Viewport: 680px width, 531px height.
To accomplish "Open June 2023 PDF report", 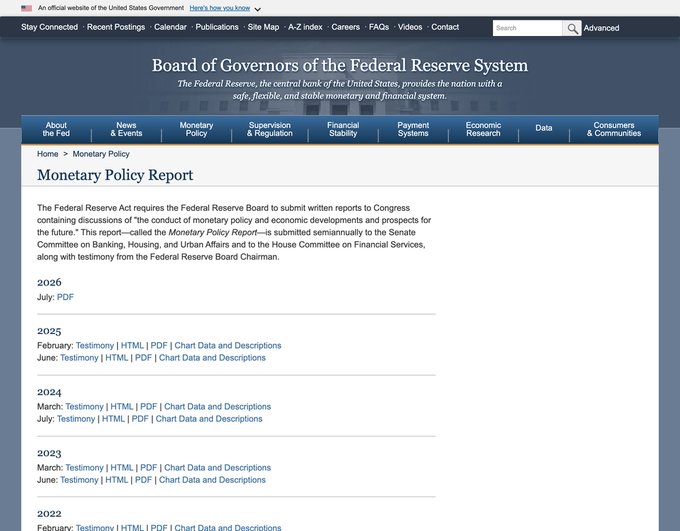I will [x=143, y=480].
